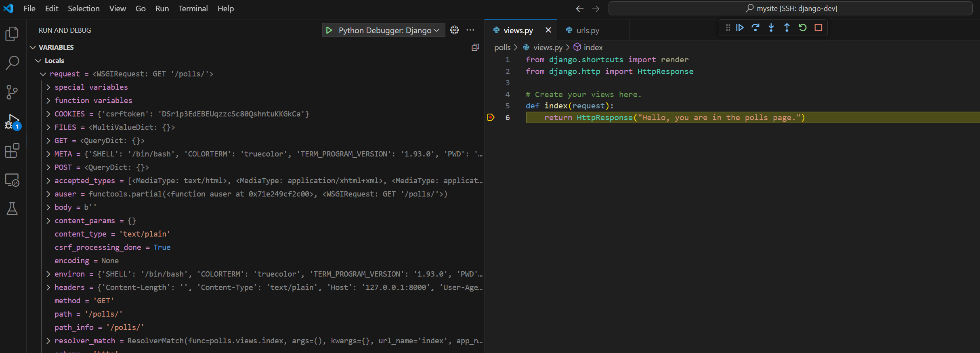Expand the COOKIES variable
The height and width of the screenshot is (353, 980).
[x=48, y=114]
